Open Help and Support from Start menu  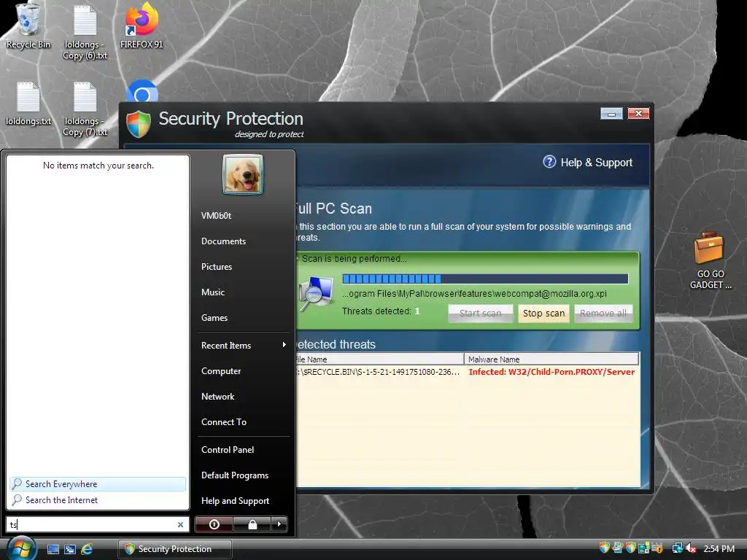[235, 501]
